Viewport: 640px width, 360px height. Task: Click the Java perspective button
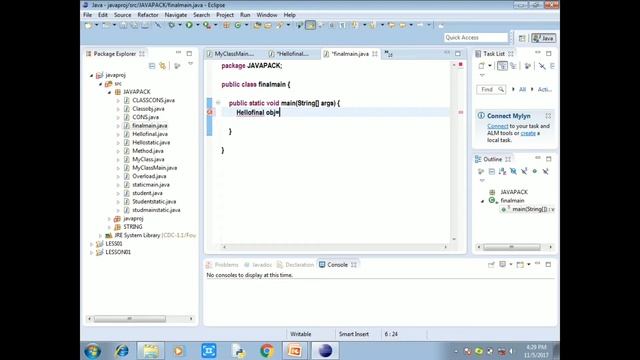(544, 38)
